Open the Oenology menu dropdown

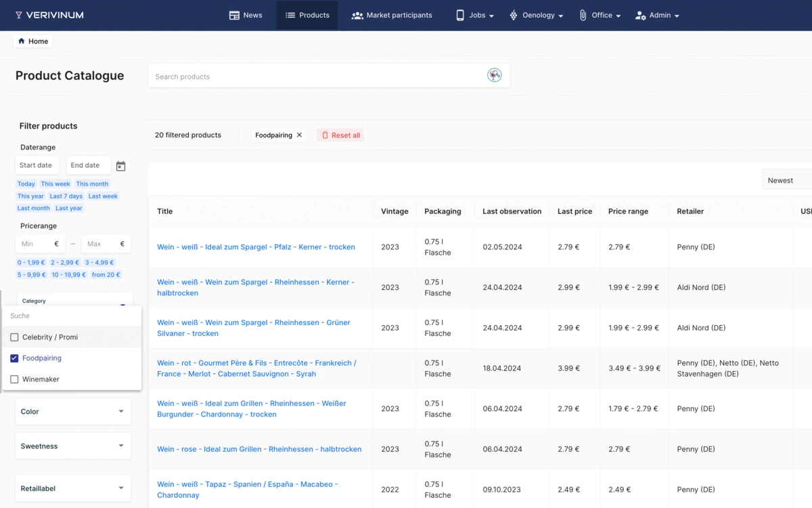537,15
